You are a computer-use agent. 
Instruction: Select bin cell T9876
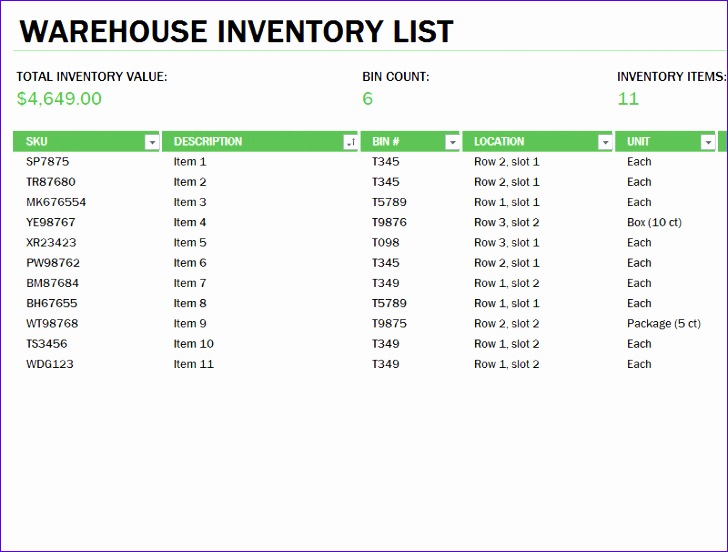pyautogui.click(x=389, y=222)
